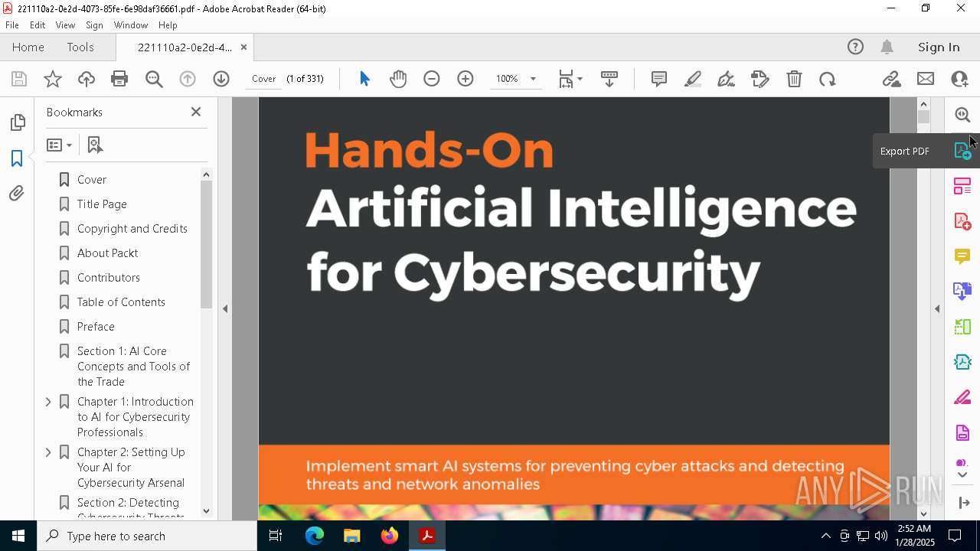Screen dimensions: 980x551
Task: Click the Sign In button
Action: tap(939, 47)
